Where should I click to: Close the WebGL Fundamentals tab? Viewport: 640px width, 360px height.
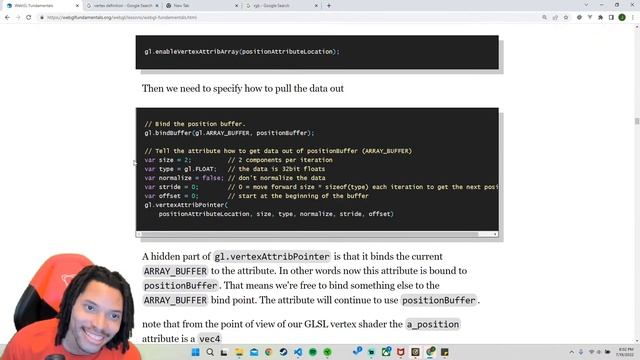point(77,6)
